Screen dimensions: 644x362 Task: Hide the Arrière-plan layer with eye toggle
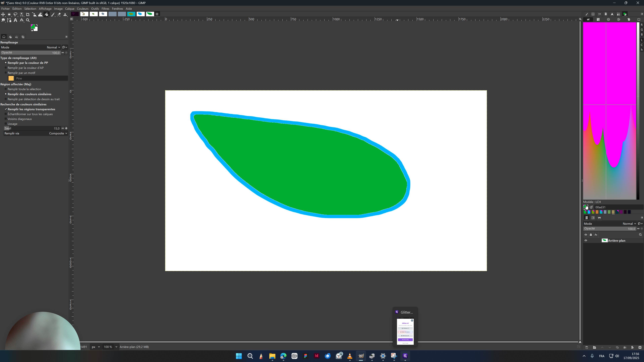pyautogui.click(x=586, y=240)
